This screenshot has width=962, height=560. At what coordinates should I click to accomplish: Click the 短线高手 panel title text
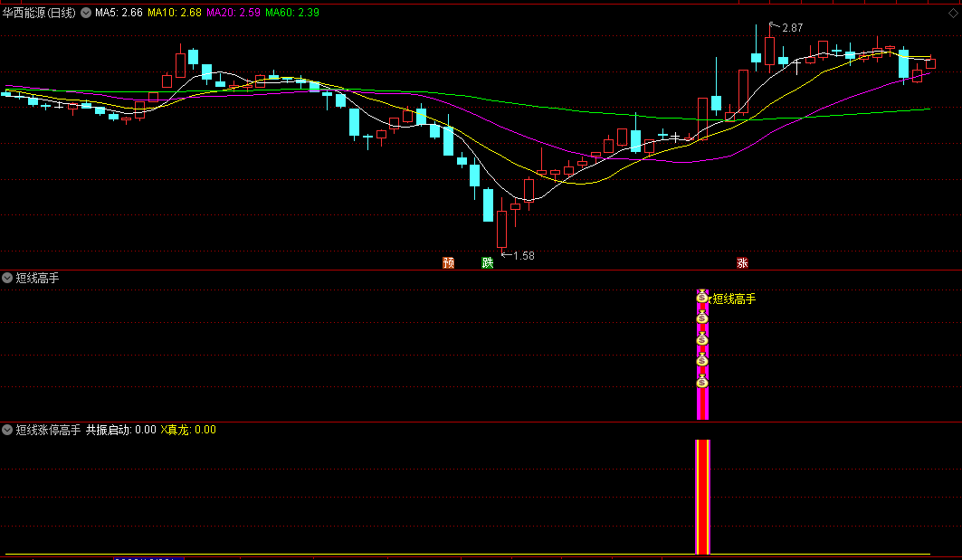(x=37, y=278)
